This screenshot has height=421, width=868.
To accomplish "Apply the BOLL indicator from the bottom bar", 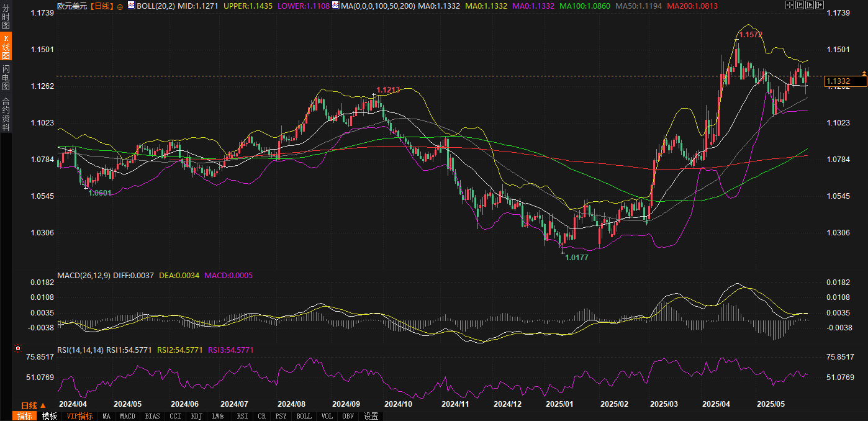I will pos(304,416).
